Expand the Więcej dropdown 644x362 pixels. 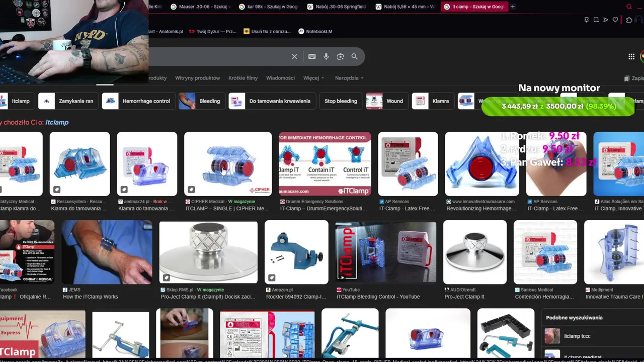[x=313, y=78]
